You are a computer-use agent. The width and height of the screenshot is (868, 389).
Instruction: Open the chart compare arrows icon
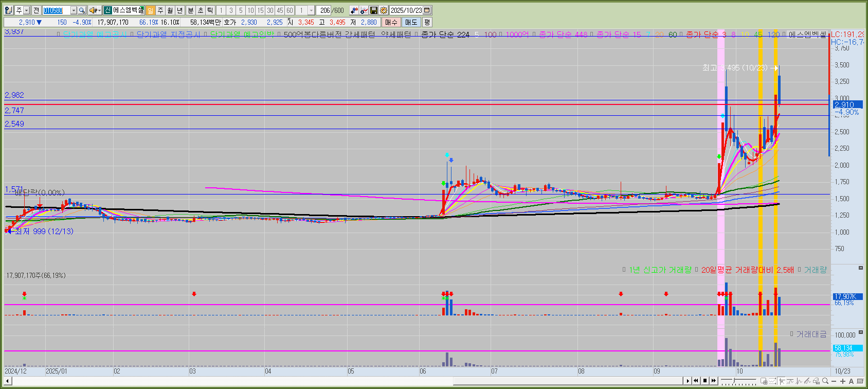tap(354, 10)
